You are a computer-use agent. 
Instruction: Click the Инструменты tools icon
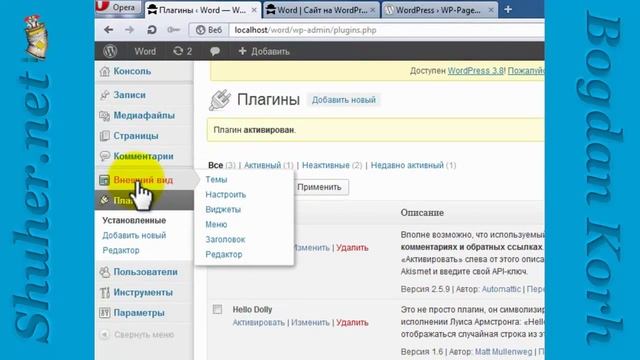(x=104, y=292)
